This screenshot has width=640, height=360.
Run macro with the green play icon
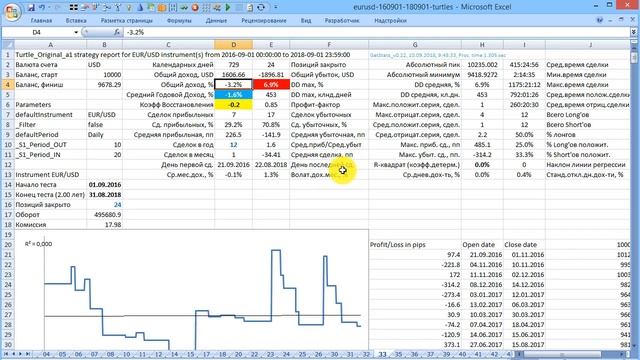pyautogui.click(x=228, y=7)
